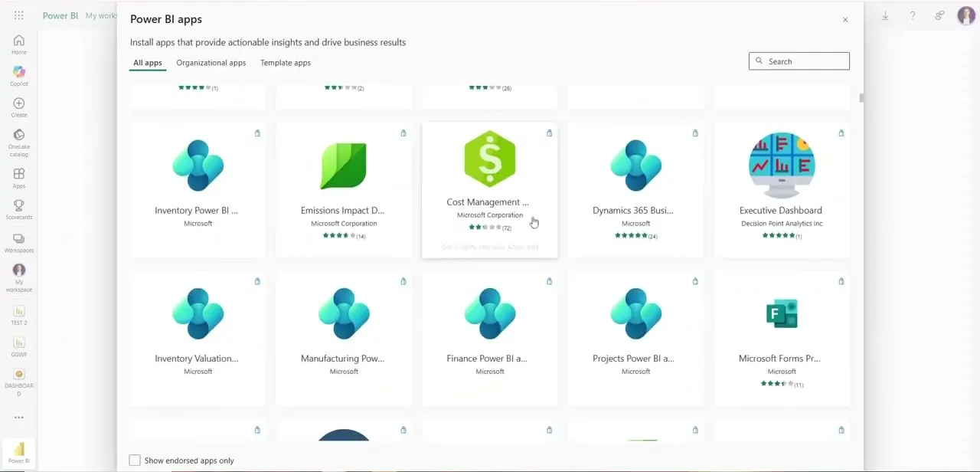Open the user profile avatar
The image size is (980, 472).
[965, 15]
